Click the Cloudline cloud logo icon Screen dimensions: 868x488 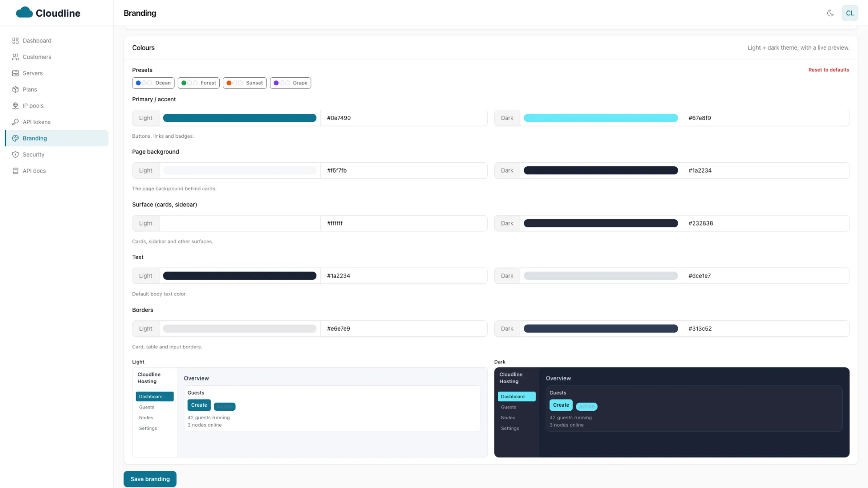click(x=24, y=13)
